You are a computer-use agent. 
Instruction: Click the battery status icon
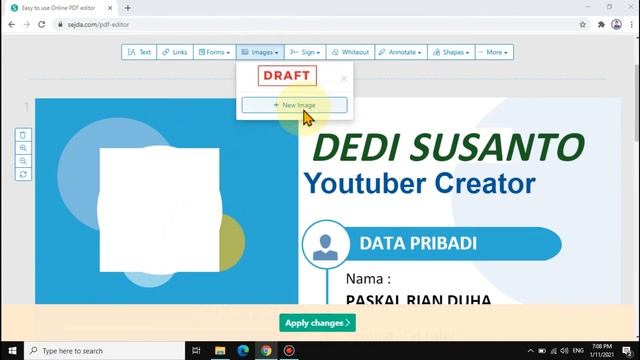click(x=542, y=351)
